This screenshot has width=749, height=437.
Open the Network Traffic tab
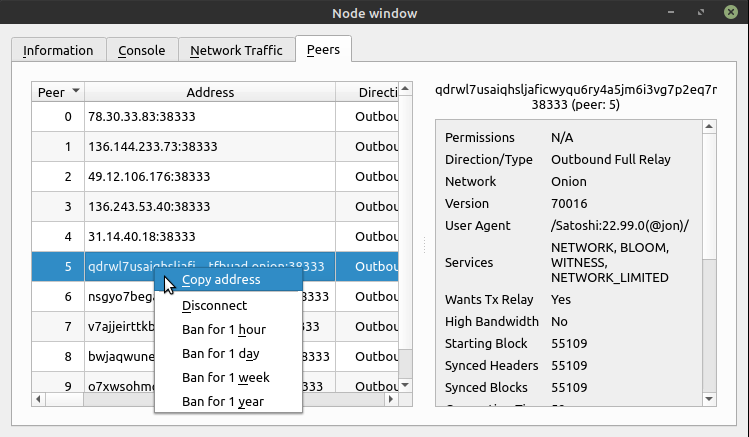236,50
